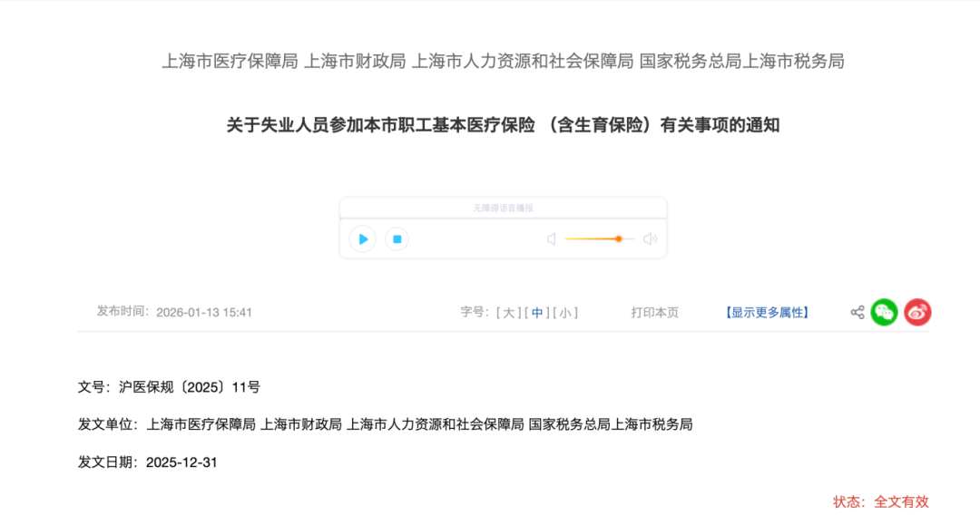The image size is (980, 525).
Task: Click the issuing agencies header line
Action: [x=503, y=62]
